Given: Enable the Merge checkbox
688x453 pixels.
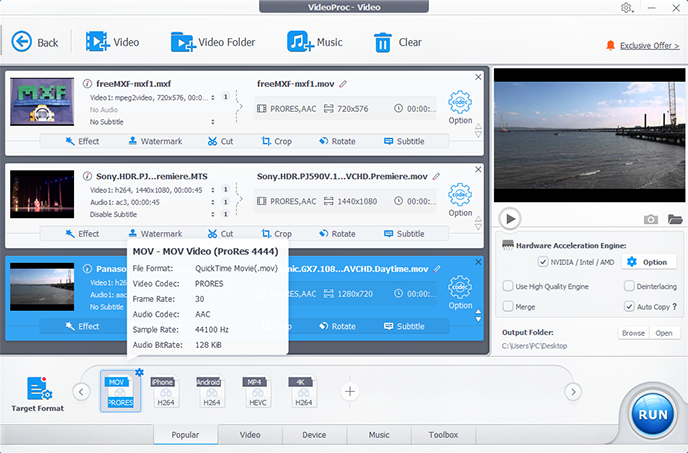Looking at the screenshot, I should pyautogui.click(x=508, y=306).
